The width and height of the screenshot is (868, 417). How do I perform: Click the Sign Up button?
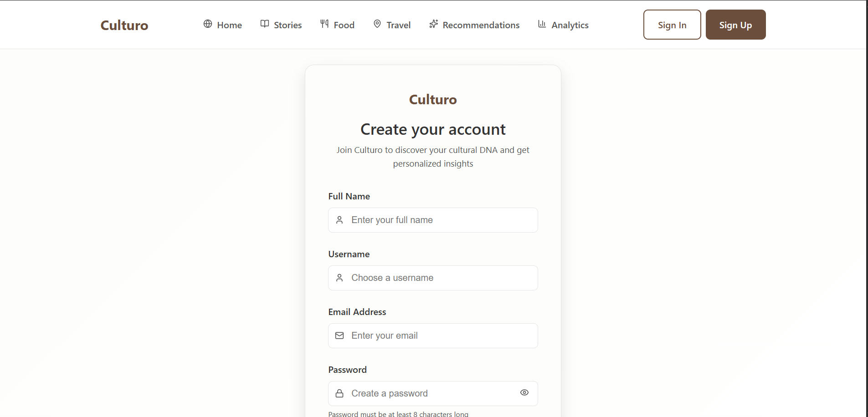[735, 25]
